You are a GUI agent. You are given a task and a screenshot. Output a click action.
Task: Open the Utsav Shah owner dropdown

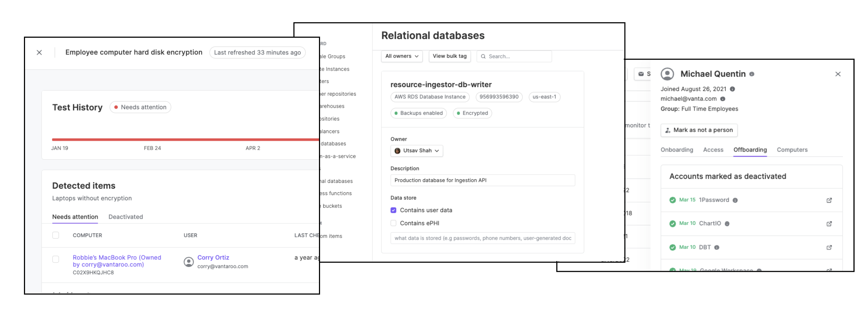pyautogui.click(x=417, y=151)
